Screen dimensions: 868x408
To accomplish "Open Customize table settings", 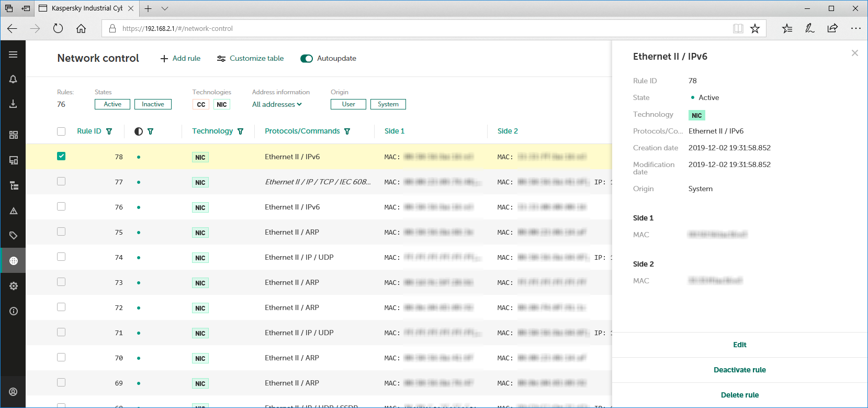I will coord(251,59).
